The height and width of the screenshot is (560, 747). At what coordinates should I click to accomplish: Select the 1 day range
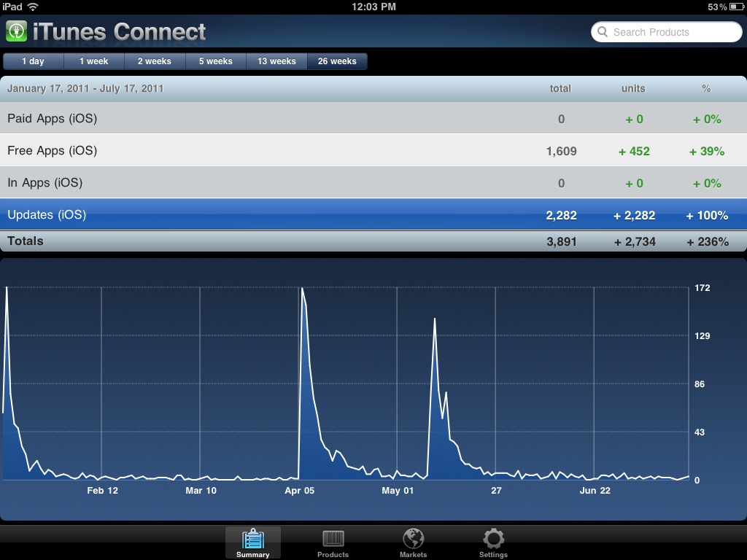point(34,61)
